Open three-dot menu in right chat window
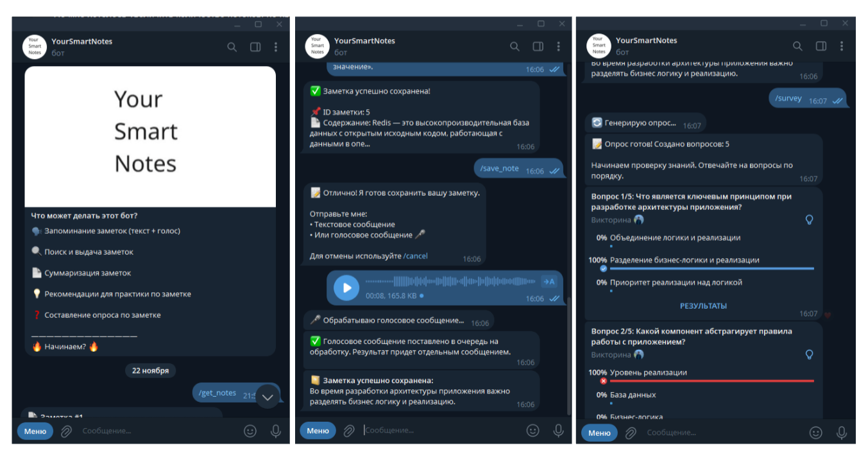Screen dimensions: 868x459 point(841,46)
